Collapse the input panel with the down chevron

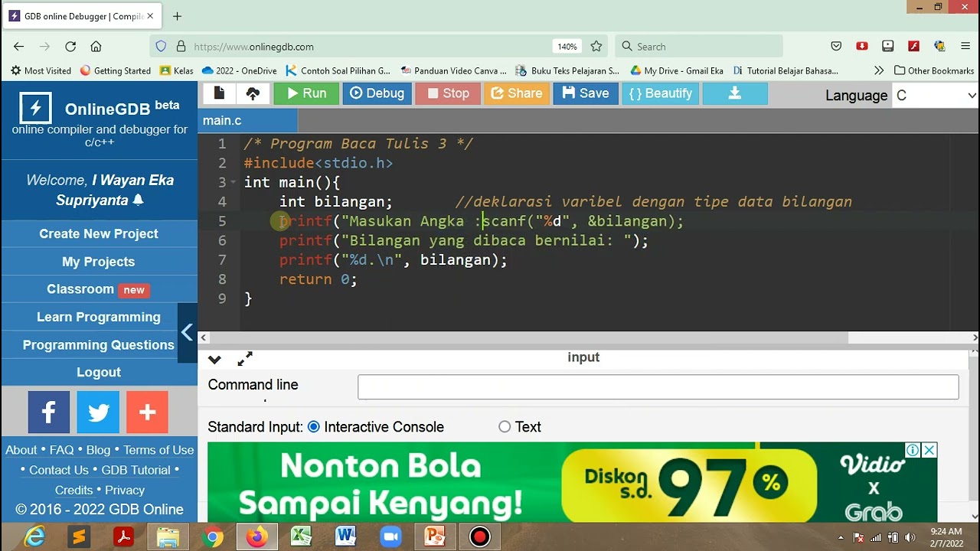coord(214,359)
